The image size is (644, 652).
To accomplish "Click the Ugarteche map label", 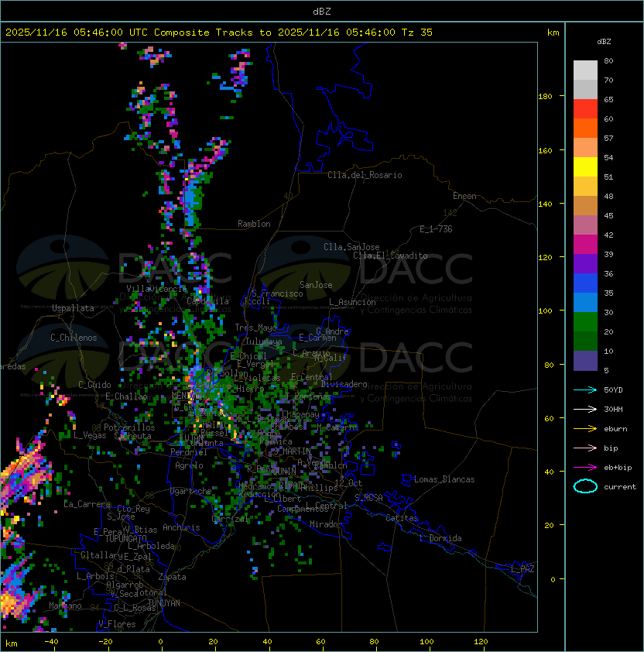I will coord(191,491).
